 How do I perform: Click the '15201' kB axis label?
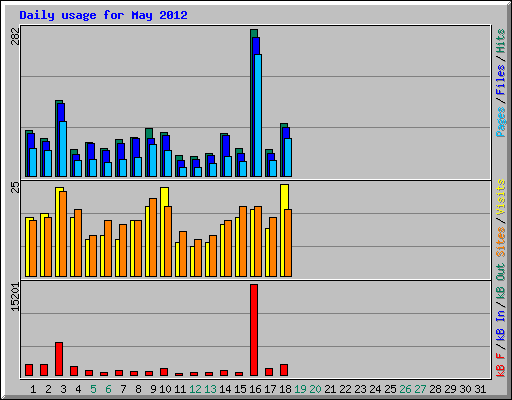point(16,297)
